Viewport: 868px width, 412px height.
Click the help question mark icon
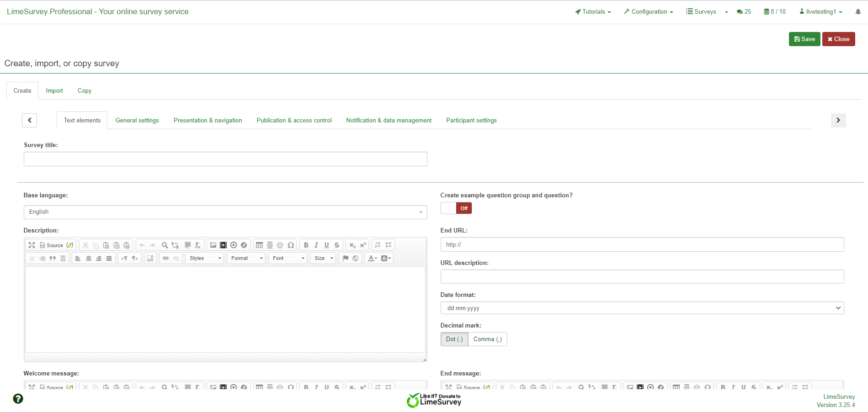(x=18, y=399)
